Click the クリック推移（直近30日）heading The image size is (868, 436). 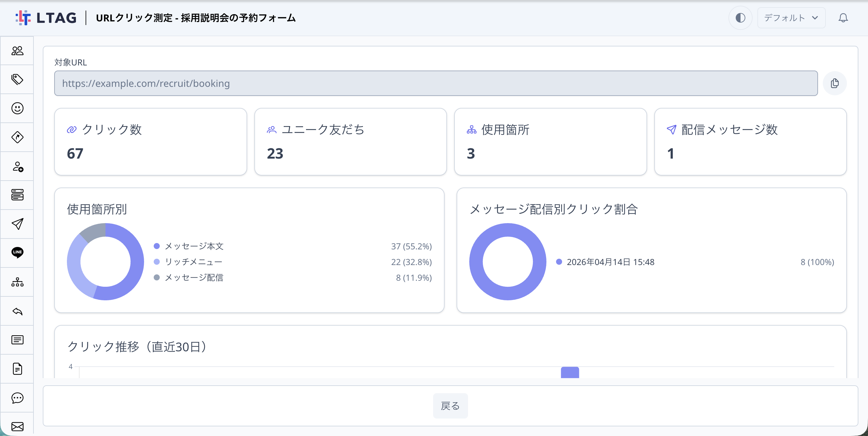[137, 346]
